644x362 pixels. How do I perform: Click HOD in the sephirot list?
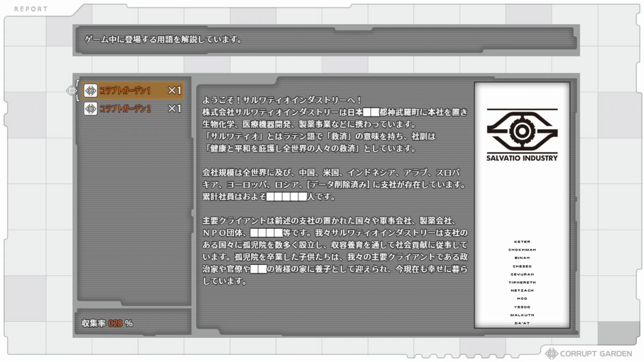pos(522,299)
